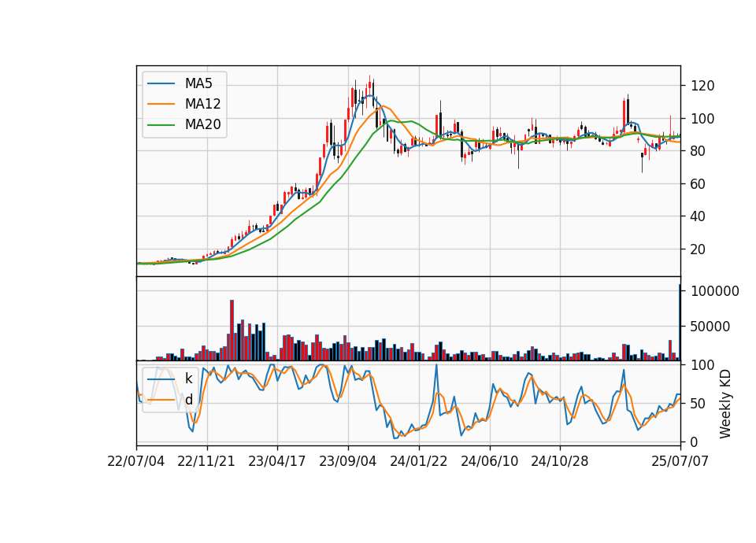Click the MA12 legend label

(x=202, y=104)
